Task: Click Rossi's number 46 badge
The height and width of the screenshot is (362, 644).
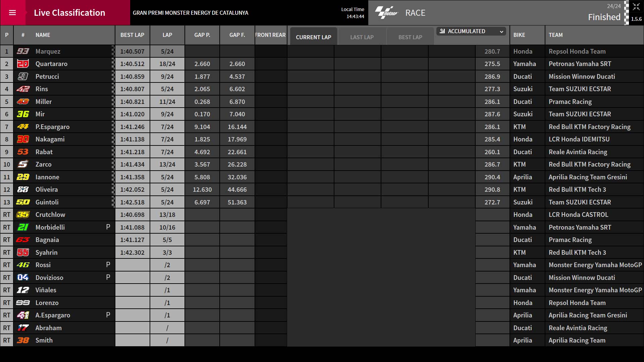Action: click(x=23, y=265)
